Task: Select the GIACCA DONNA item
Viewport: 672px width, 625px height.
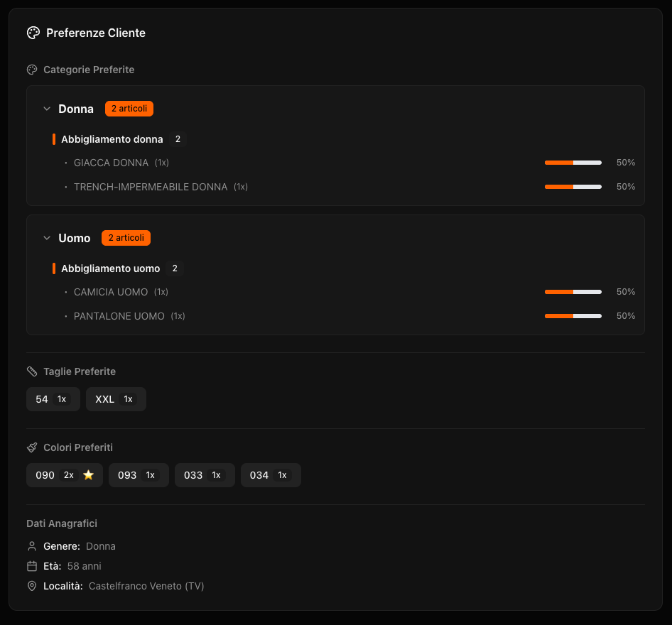Action: 111,163
